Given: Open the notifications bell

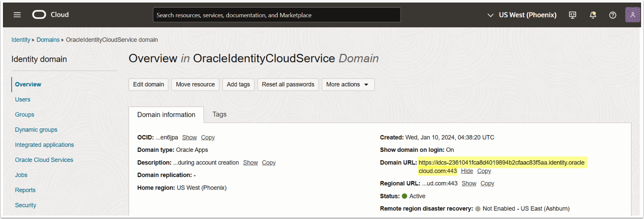Looking at the screenshot, I should (x=593, y=15).
